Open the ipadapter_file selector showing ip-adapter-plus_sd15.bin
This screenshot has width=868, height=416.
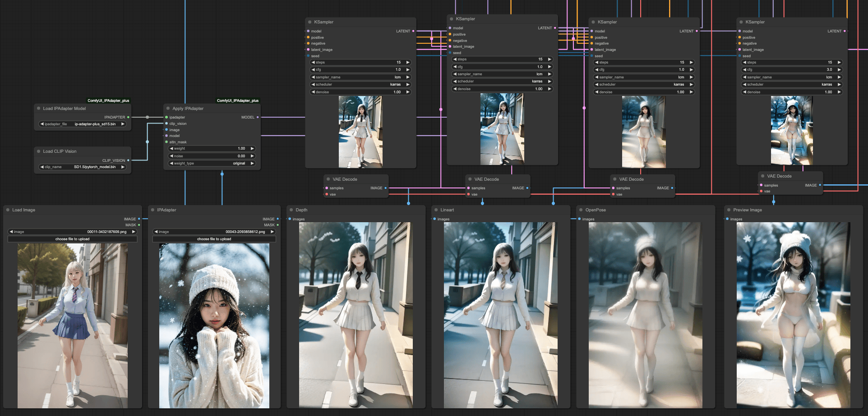pos(83,124)
